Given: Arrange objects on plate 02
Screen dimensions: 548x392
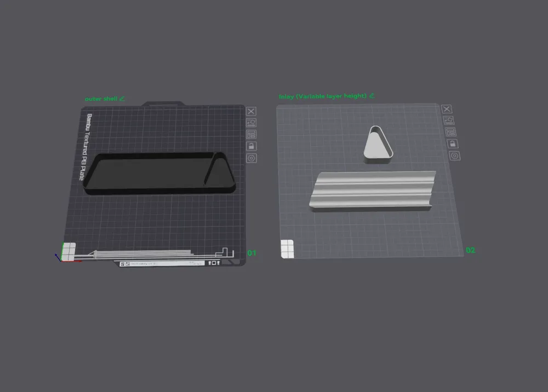Looking at the screenshot, I should point(450,132).
